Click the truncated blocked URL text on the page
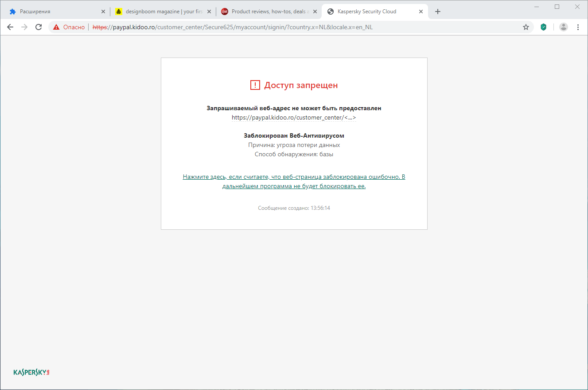Viewport: 588px width, 390px height. tap(294, 118)
